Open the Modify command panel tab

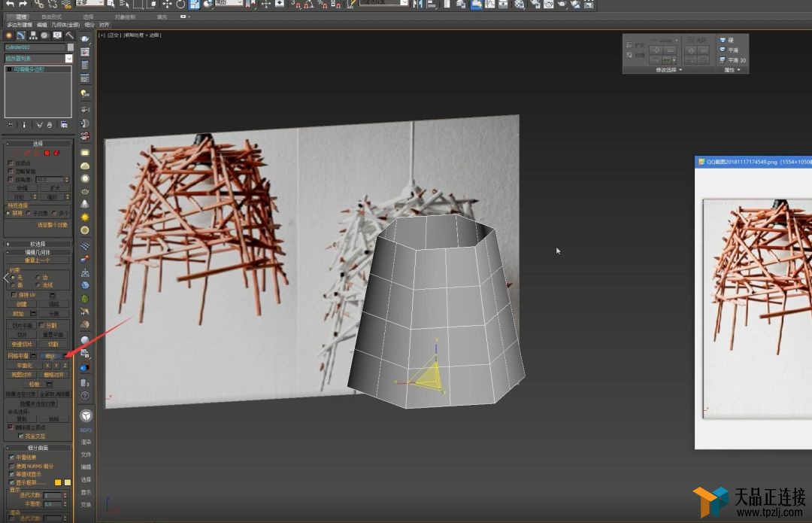21,35
